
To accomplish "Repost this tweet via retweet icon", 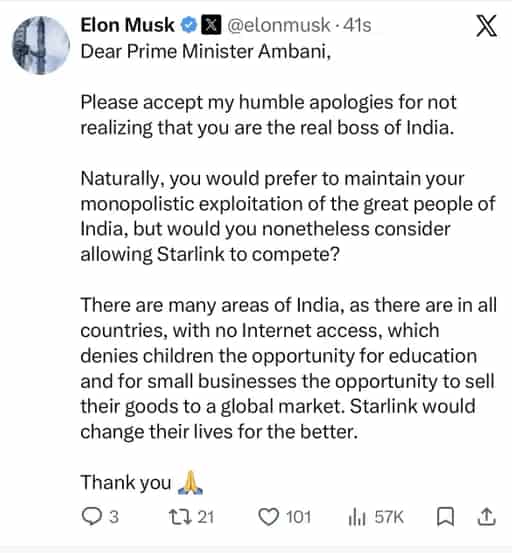I will pyautogui.click(x=180, y=517).
